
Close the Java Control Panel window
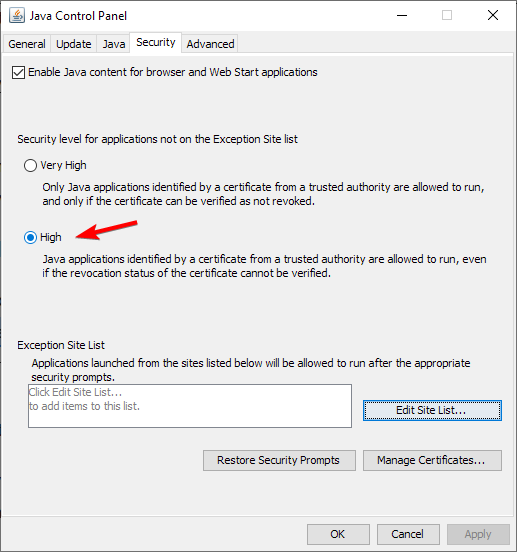click(x=493, y=15)
